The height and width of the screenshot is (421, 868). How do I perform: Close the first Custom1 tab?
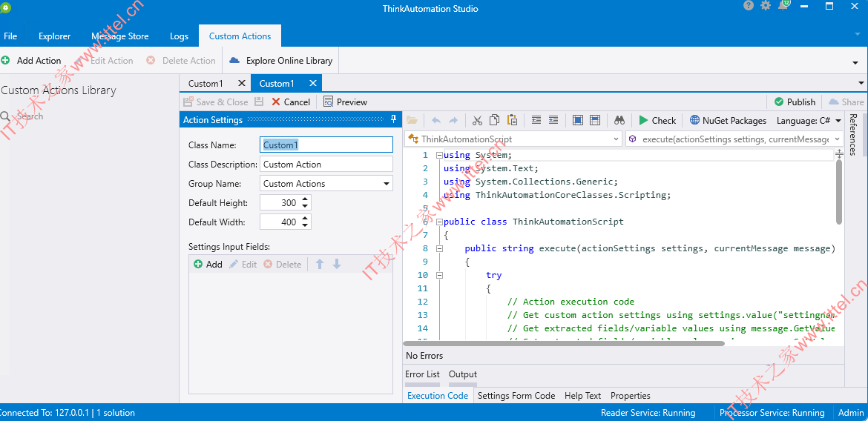(x=241, y=83)
